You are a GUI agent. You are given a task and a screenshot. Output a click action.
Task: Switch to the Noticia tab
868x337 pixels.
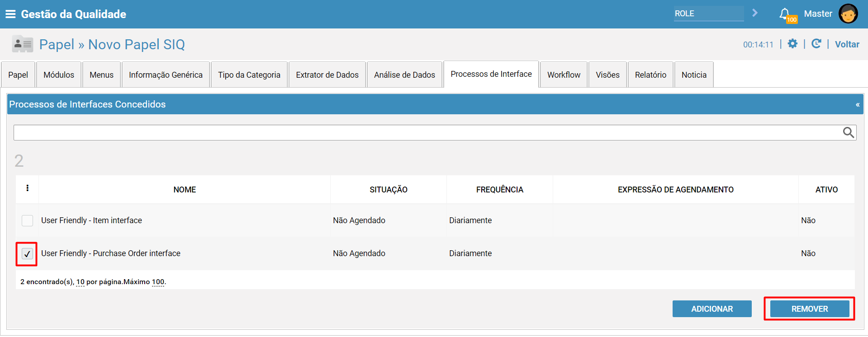tap(694, 75)
